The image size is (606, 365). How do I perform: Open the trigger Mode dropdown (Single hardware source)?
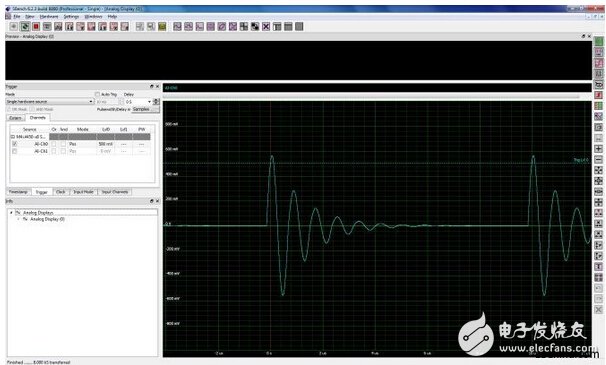pos(50,101)
